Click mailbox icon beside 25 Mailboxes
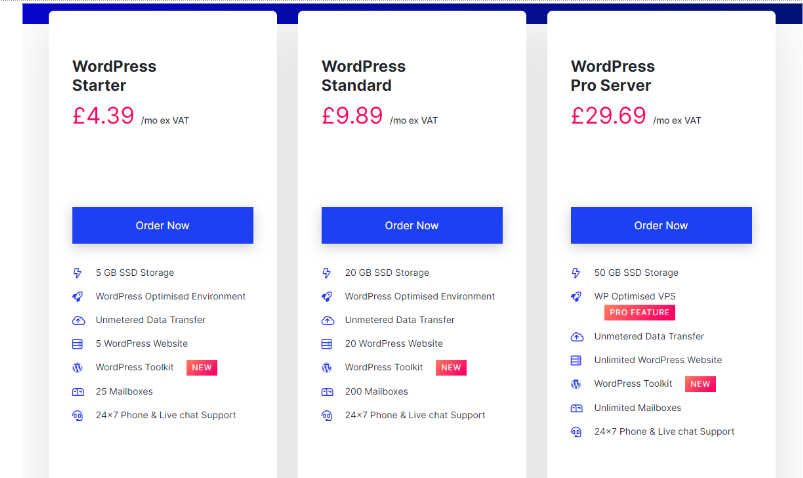This screenshot has height=478, width=803. click(78, 392)
